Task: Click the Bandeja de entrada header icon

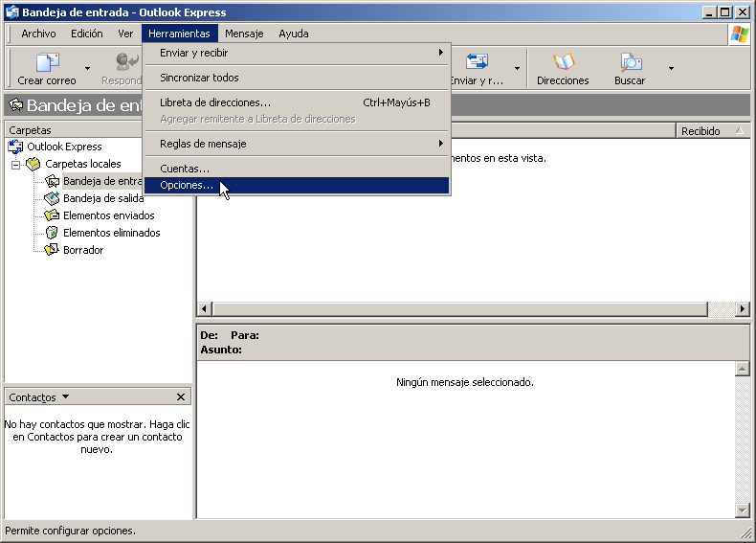Action: click(15, 104)
